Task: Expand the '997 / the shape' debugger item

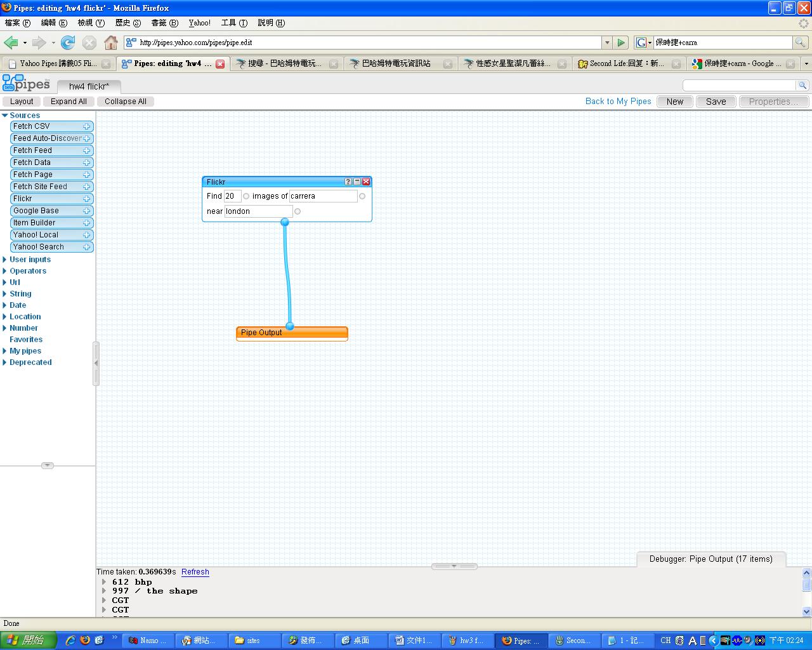Action: (x=104, y=591)
